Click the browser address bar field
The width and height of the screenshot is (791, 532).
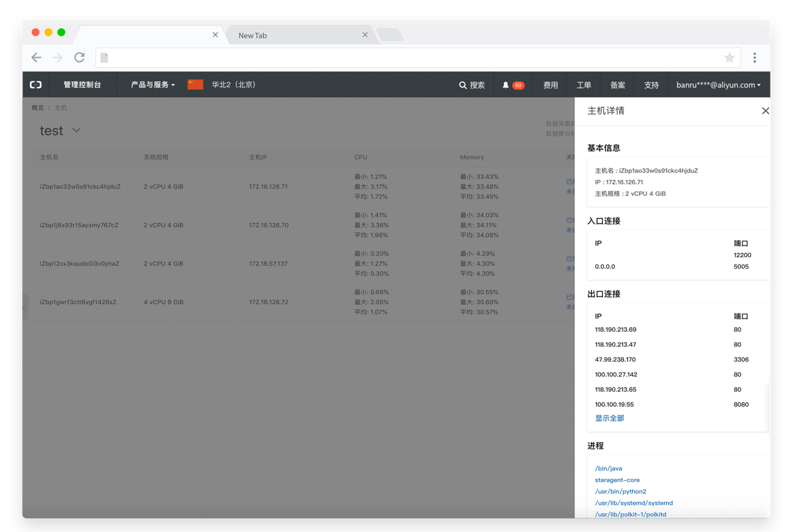pos(418,57)
